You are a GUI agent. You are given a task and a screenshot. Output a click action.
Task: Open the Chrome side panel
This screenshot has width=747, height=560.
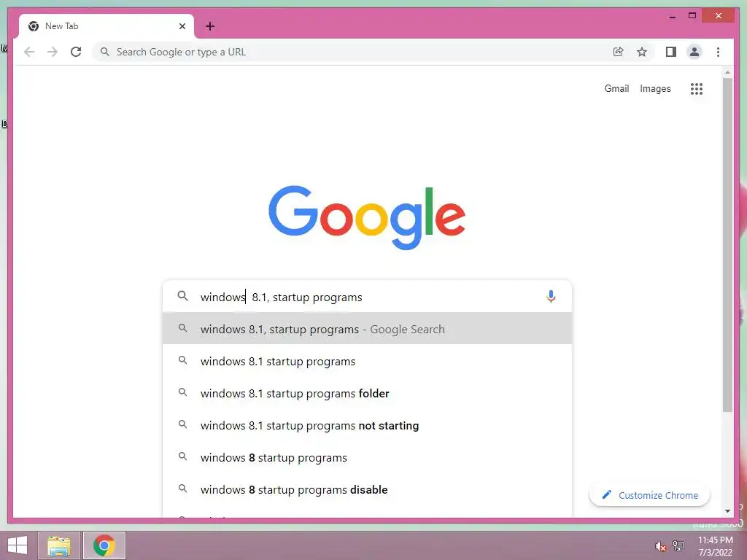click(671, 52)
